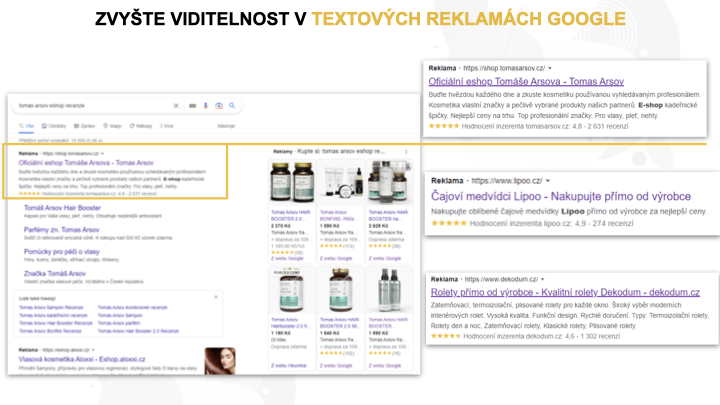Open 'Oficiální eshop Tomáše Arsova' link in search results
Image resolution: width=720 pixels, height=405 pixels.
pos(86,163)
